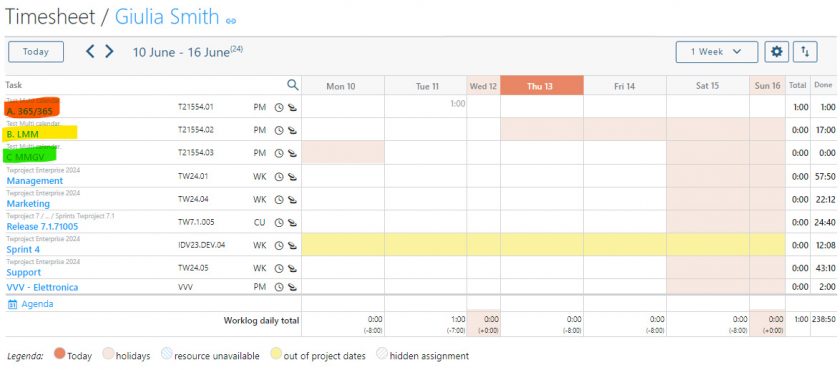
Task: Click Mon 10 cell for Management row
Action: click(343, 176)
